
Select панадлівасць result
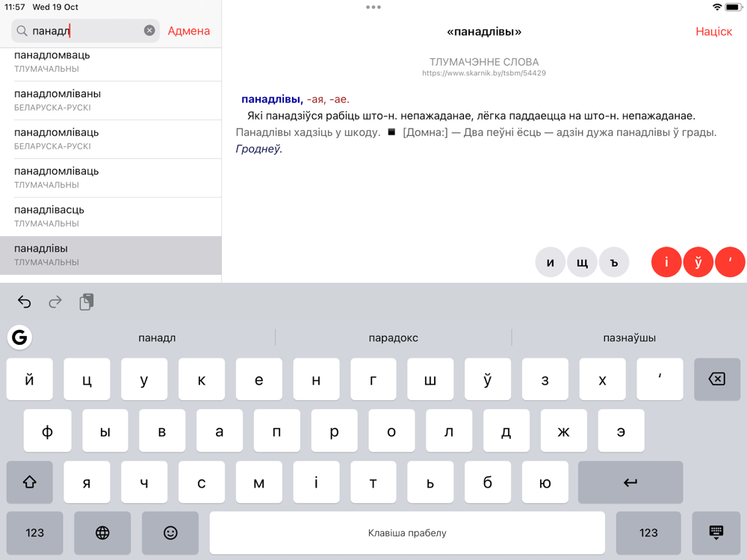(x=111, y=217)
